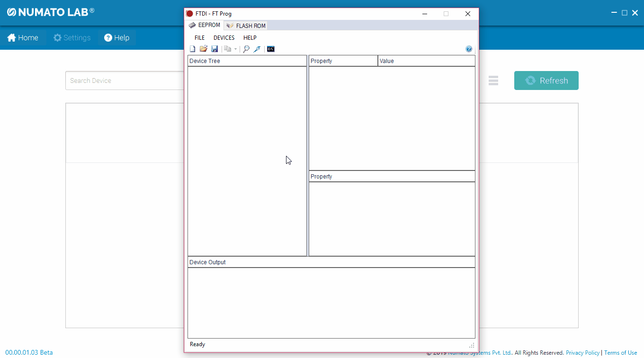
Task: Click the blue help question mark icon
Action: point(469,49)
